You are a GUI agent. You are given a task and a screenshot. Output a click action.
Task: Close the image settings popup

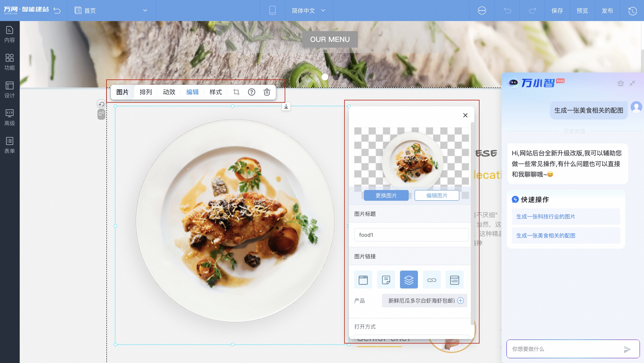click(x=465, y=115)
